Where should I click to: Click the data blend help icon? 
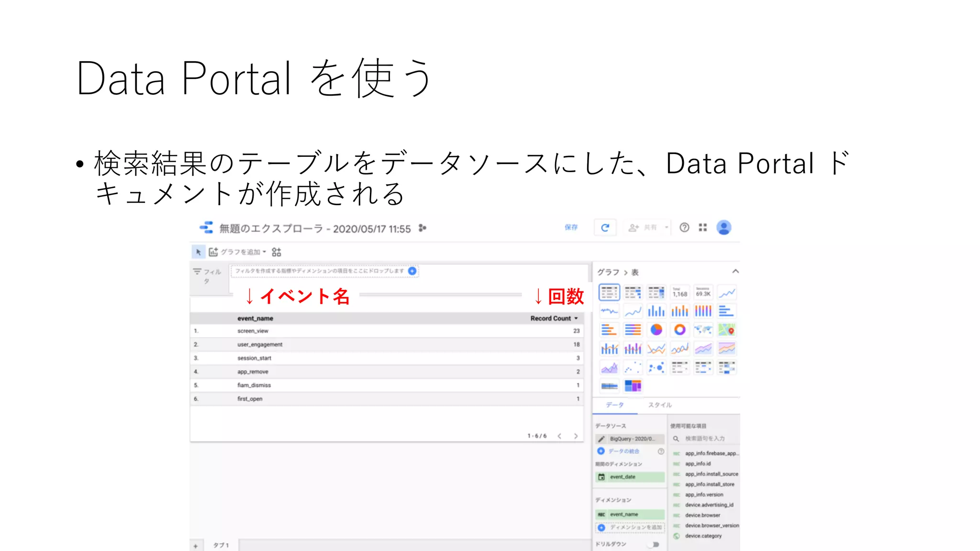click(x=661, y=451)
